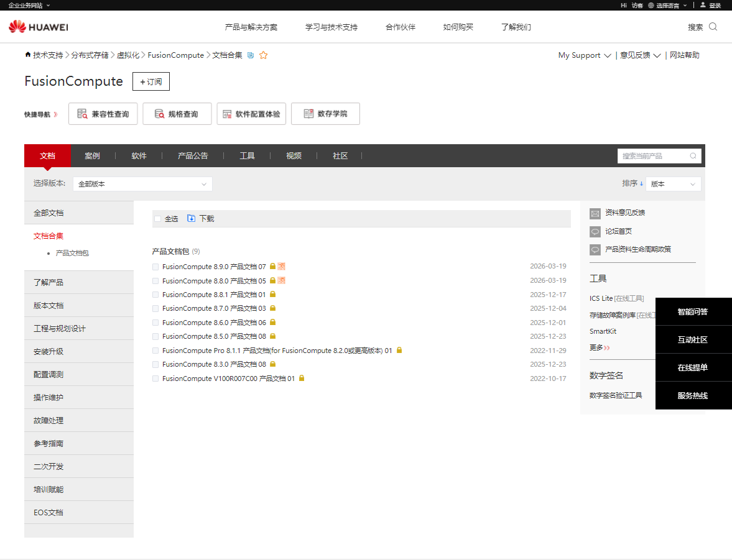The height and width of the screenshot is (560, 732).
Task: Click the lock icon on FusionCompute 8.7.0 row
Action: click(272, 308)
